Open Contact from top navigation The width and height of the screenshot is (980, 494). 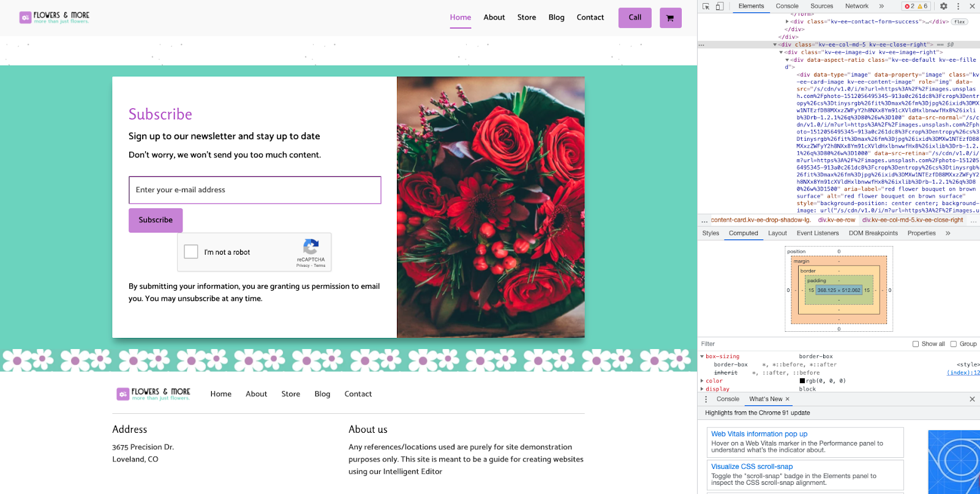tap(590, 18)
